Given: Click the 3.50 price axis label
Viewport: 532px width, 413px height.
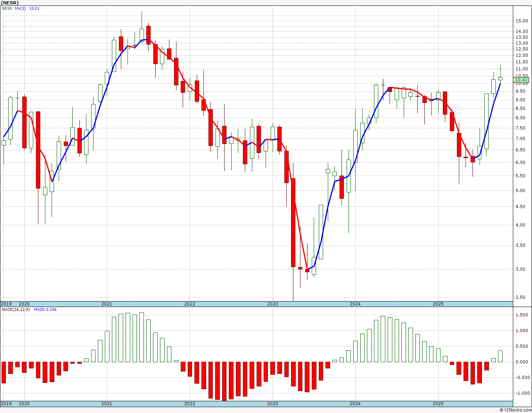Looking at the screenshot, I should click(x=520, y=246).
